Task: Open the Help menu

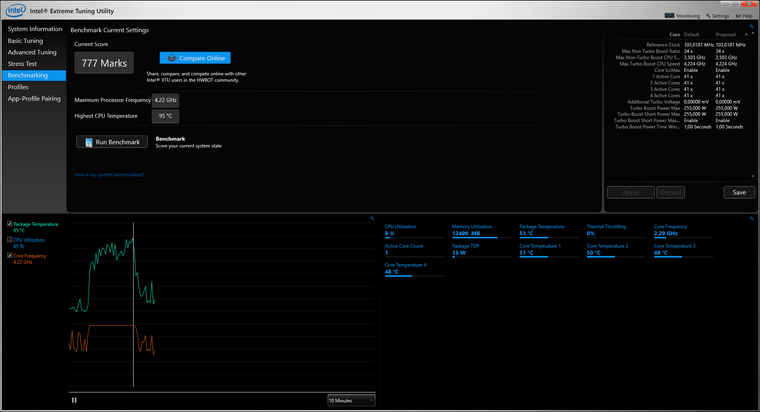Action: pyautogui.click(x=744, y=16)
